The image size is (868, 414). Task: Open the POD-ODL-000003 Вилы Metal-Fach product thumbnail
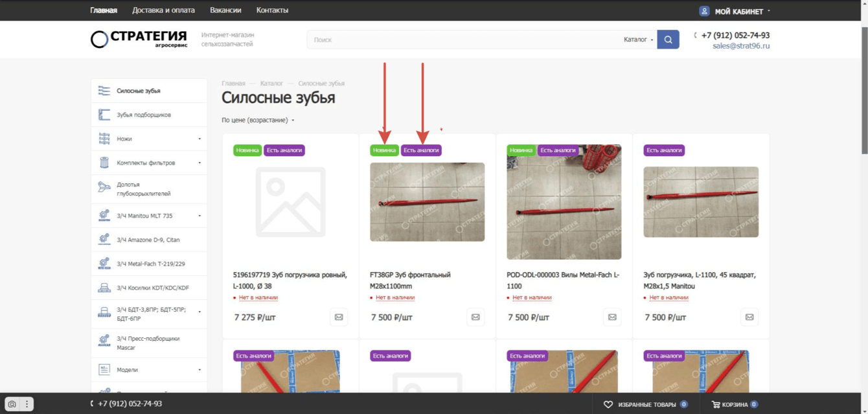(564, 202)
